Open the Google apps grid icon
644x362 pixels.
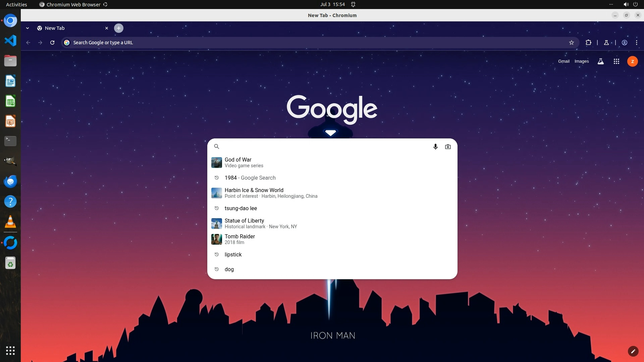pos(616,61)
